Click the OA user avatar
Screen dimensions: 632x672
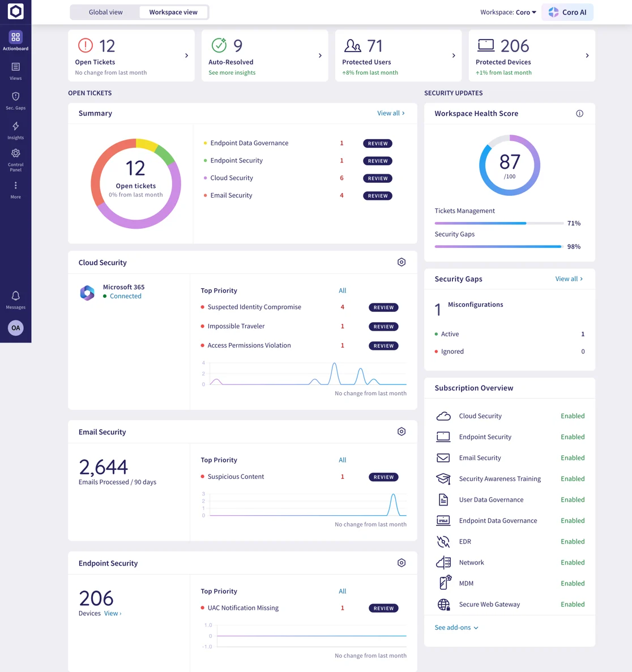[x=15, y=328]
